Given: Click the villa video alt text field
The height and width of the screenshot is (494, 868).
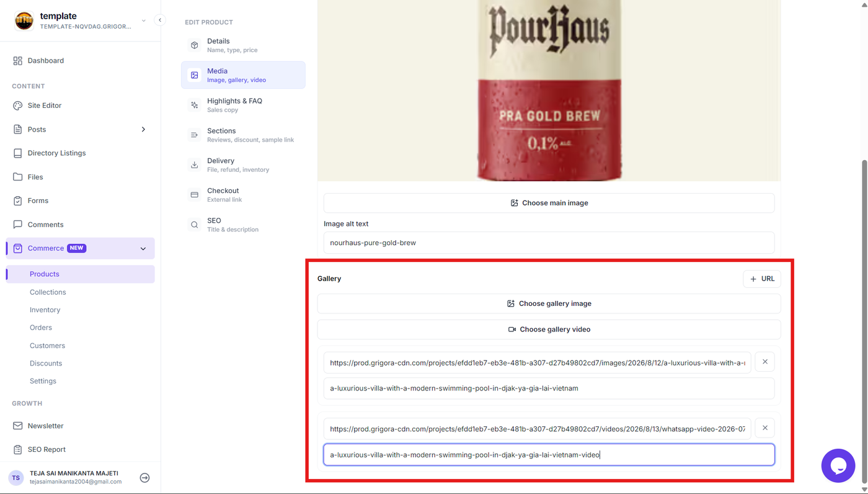Looking at the screenshot, I should 549,455.
